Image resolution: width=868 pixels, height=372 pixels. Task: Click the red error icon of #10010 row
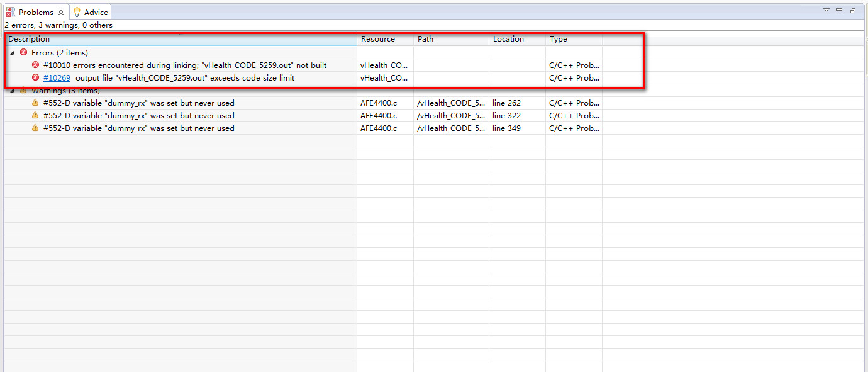point(36,65)
